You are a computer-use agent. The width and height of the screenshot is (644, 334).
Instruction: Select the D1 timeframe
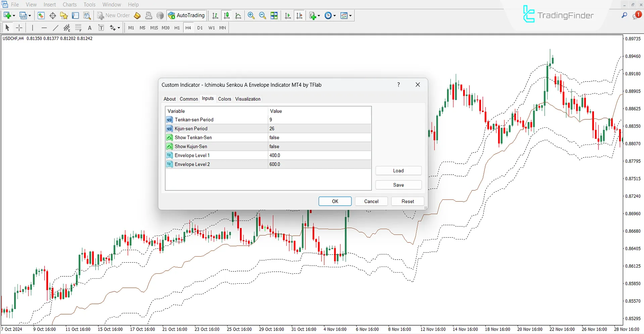(200, 28)
